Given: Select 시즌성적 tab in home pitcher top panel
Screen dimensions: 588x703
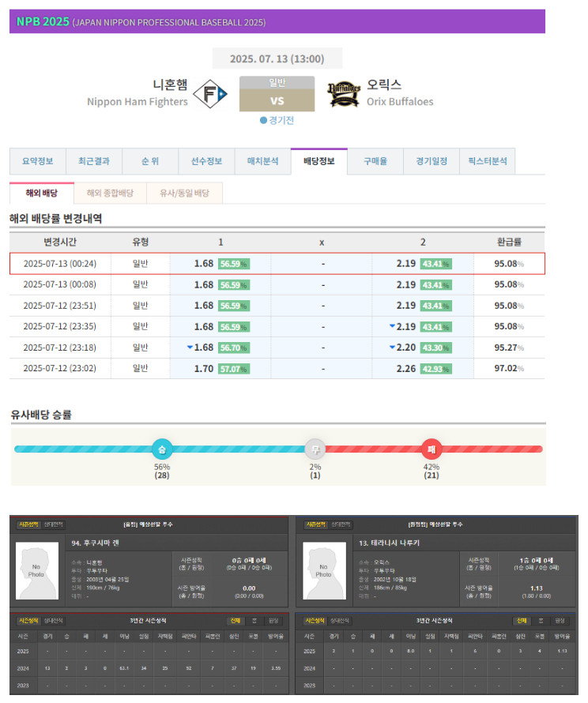Looking at the screenshot, I should tap(28, 524).
